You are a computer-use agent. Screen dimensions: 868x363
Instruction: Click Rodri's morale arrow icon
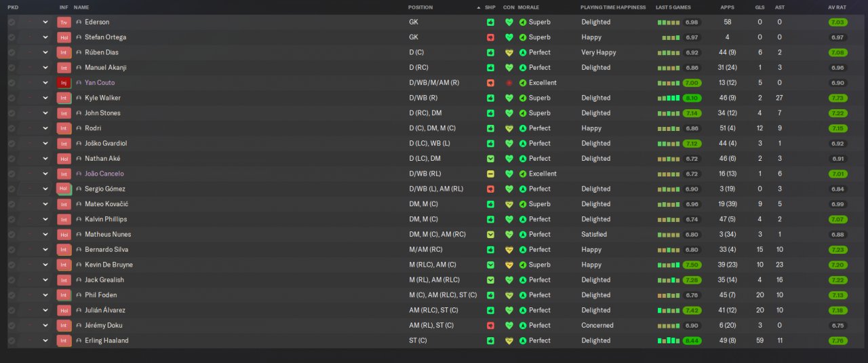pyautogui.click(x=523, y=128)
